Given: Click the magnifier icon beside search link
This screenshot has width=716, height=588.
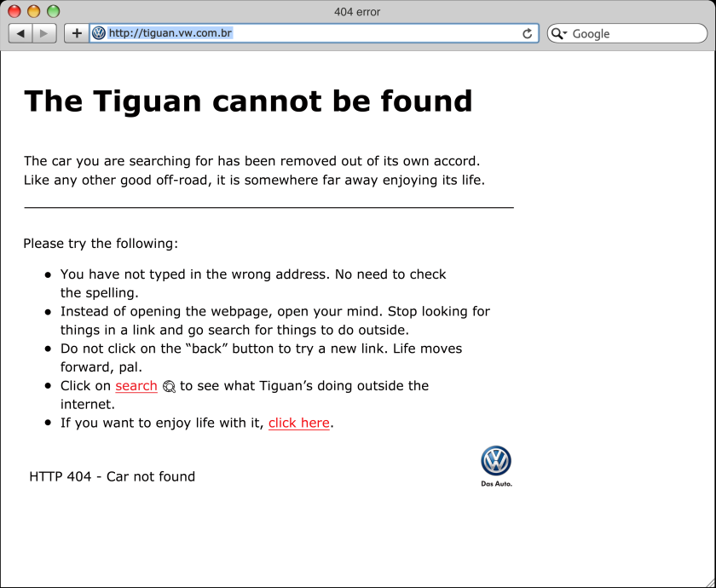Looking at the screenshot, I should (169, 386).
